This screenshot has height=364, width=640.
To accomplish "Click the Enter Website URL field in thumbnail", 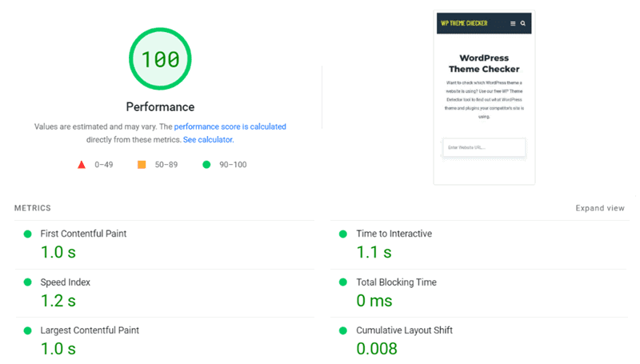I will click(484, 147).
